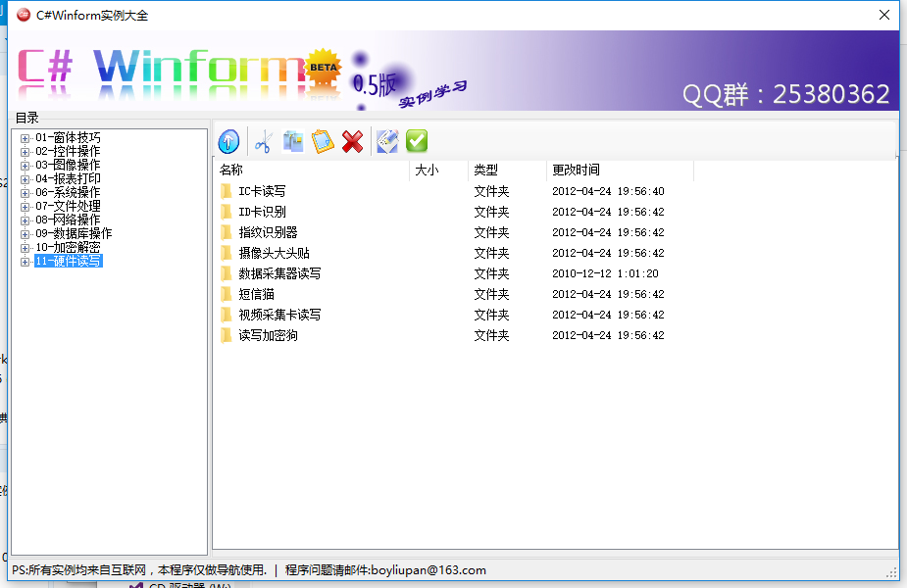
Task: Click the folder icon beside ID卡识别
Action: 227,212
